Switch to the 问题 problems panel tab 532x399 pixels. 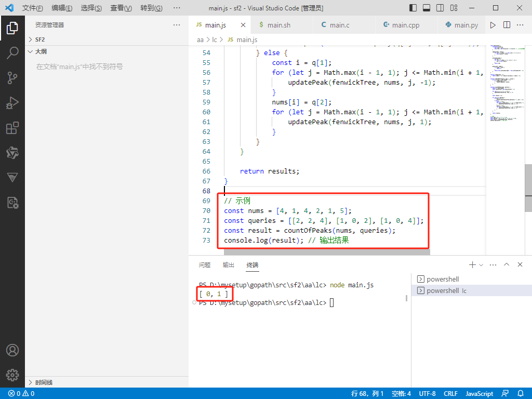pyautogui.click(x=205, y=265)
